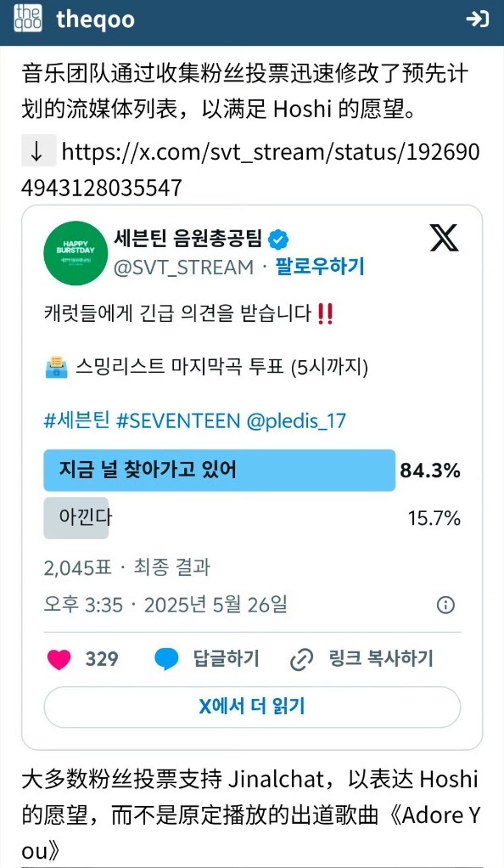This screenshot has height=868, width=504.
Task: Open the theqoo logo icon
Action: point(28,19)
